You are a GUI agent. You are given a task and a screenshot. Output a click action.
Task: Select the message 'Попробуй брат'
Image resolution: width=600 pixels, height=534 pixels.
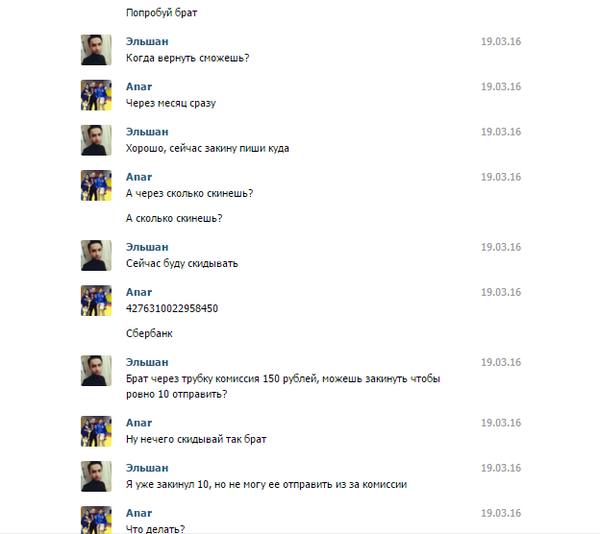[161, 13]
